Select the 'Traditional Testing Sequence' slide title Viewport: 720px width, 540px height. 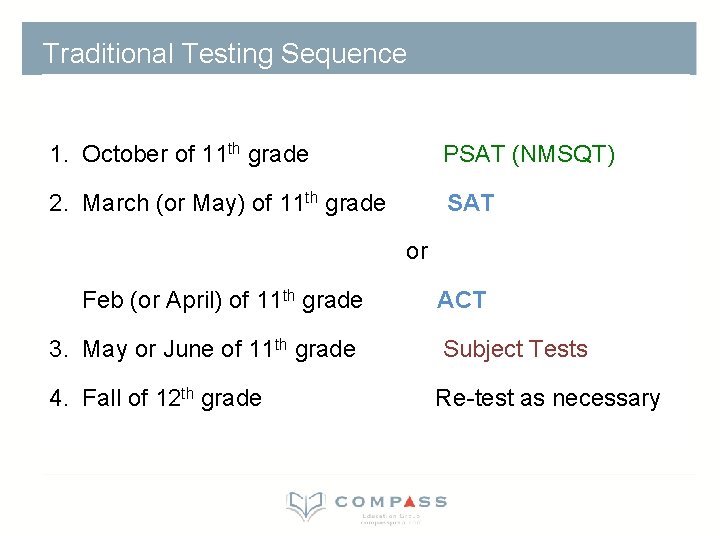(x=225, y=53)
